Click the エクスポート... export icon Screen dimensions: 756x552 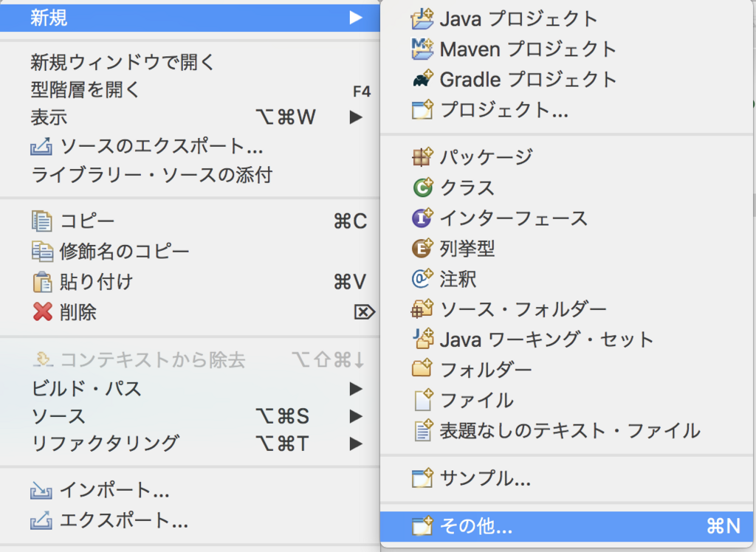[x=41, y=521]
